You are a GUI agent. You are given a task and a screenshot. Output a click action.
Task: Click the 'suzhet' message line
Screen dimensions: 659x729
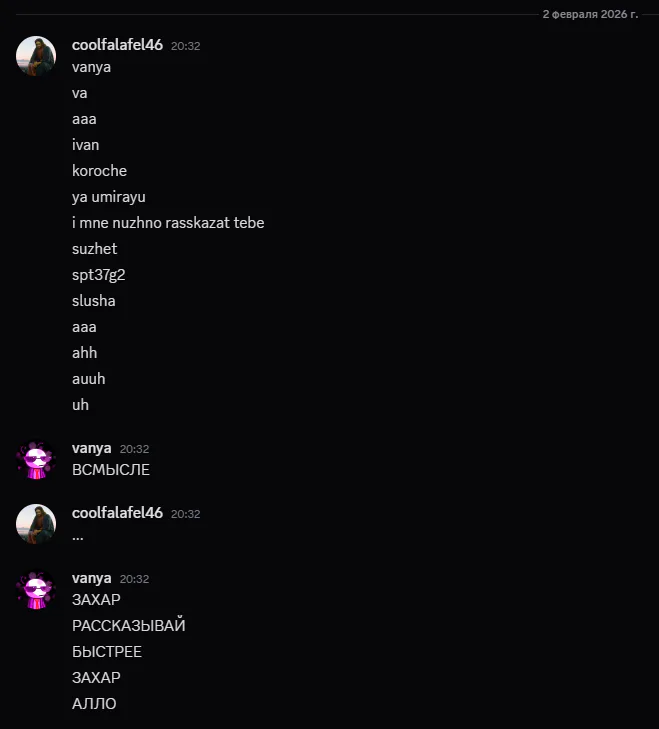coord(94,249)
